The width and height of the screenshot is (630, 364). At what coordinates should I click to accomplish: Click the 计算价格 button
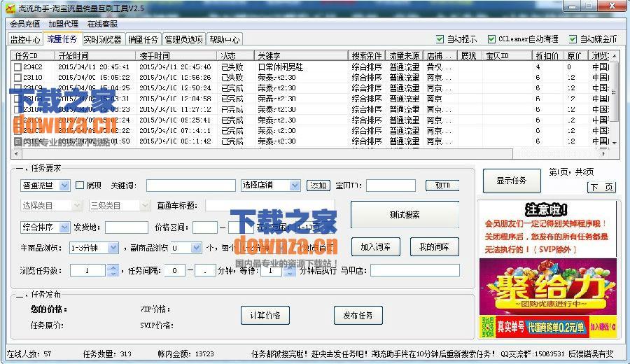coord(265,316)
